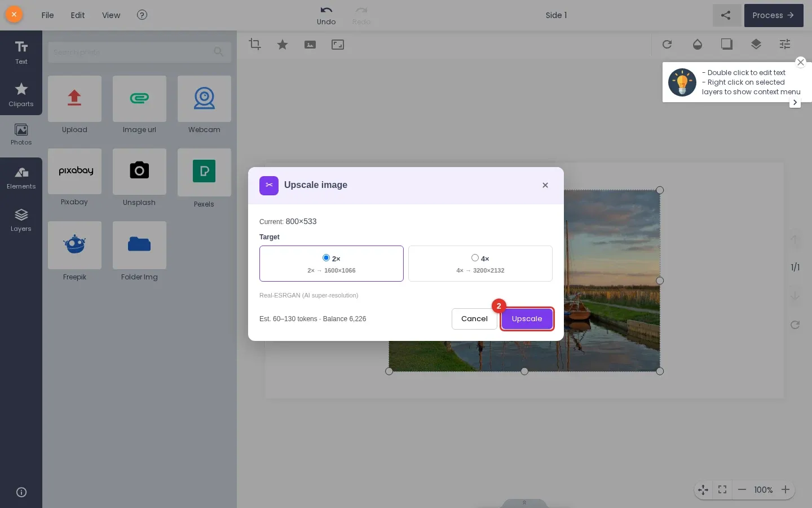Click the replace image toolbar icon
The width and height of the screenshot is (812, 508).
click(x=310, y=45)
